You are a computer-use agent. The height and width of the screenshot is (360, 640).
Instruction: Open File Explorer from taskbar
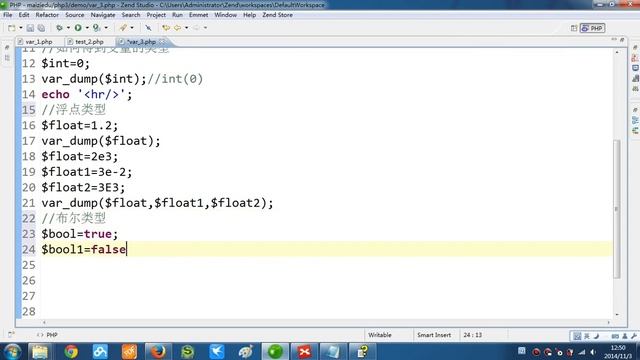[40, 351]
